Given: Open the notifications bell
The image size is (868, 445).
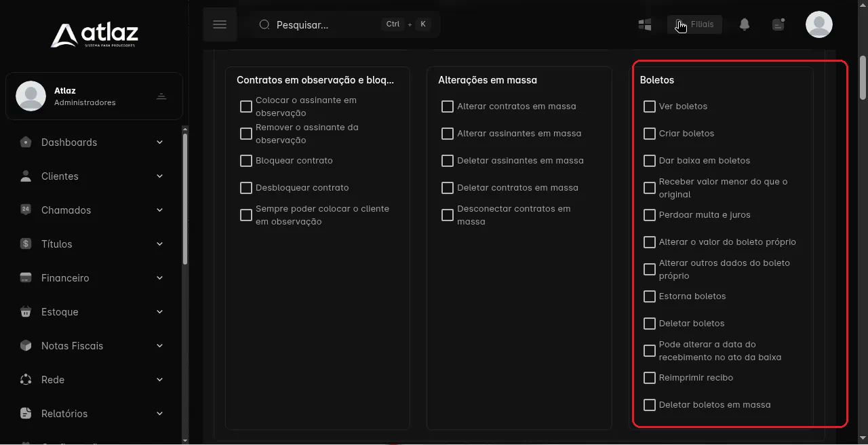Looking at the screenshot, I should pos(745,24).
